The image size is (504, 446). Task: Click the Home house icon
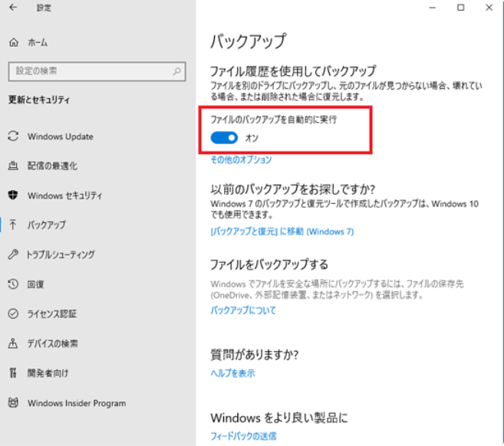pyautogui.click(x=14, y=42)
